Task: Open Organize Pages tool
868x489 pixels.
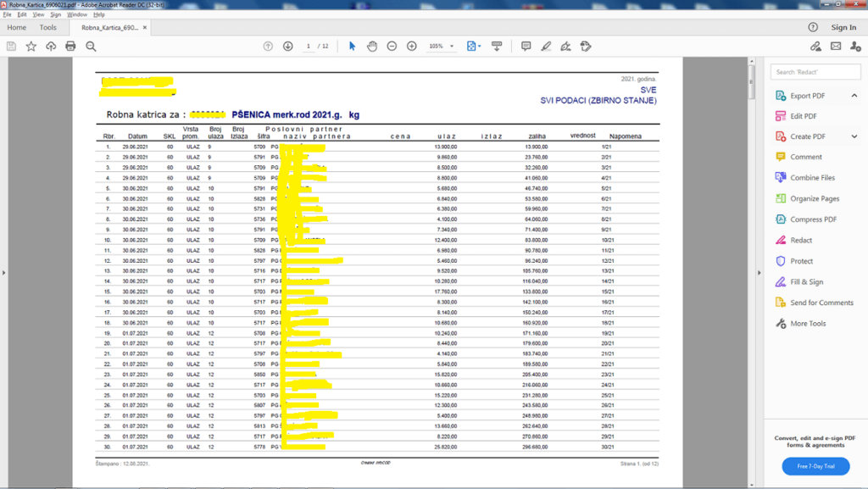Action: [x=815, y=198]
